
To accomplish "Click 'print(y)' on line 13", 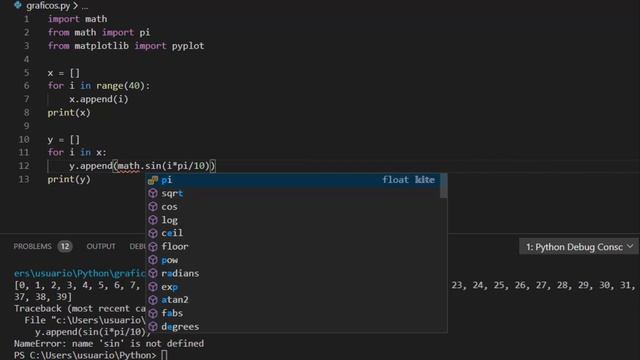I will click(x=69, y=179).
